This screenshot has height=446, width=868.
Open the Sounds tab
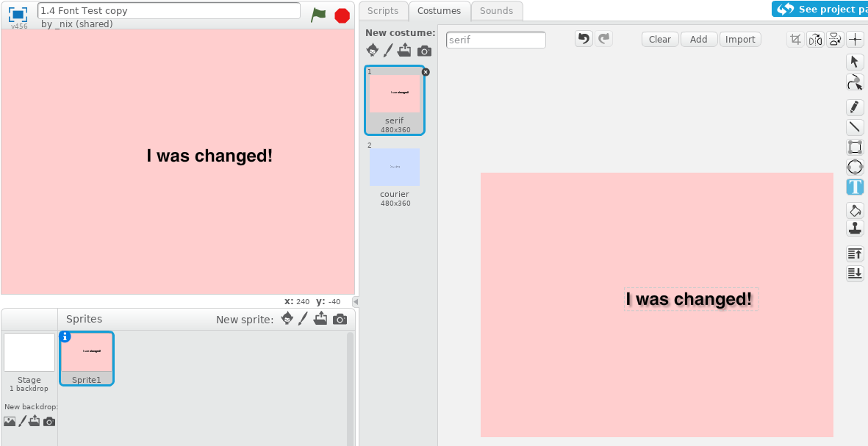click(x=497, y=10)
